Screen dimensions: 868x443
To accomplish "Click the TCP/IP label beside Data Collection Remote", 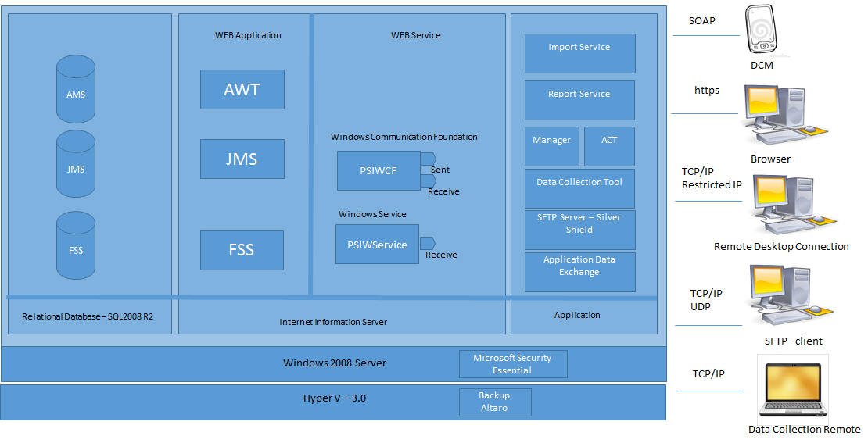I will click(708, 374).
